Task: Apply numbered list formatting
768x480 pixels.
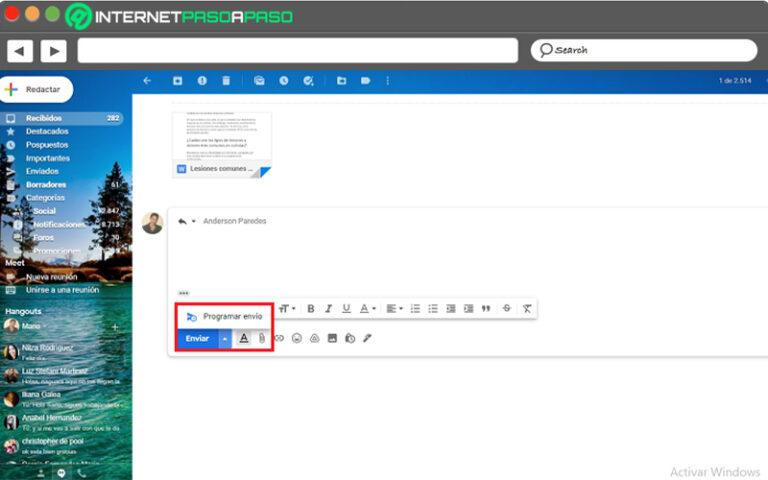Action: pyautogui.click(x=415, y=309)
